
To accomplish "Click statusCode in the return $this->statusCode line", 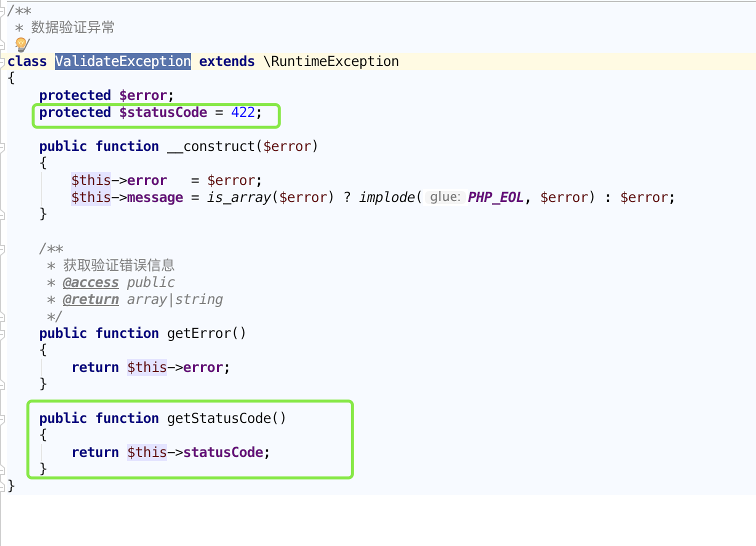I will [223, 452].
